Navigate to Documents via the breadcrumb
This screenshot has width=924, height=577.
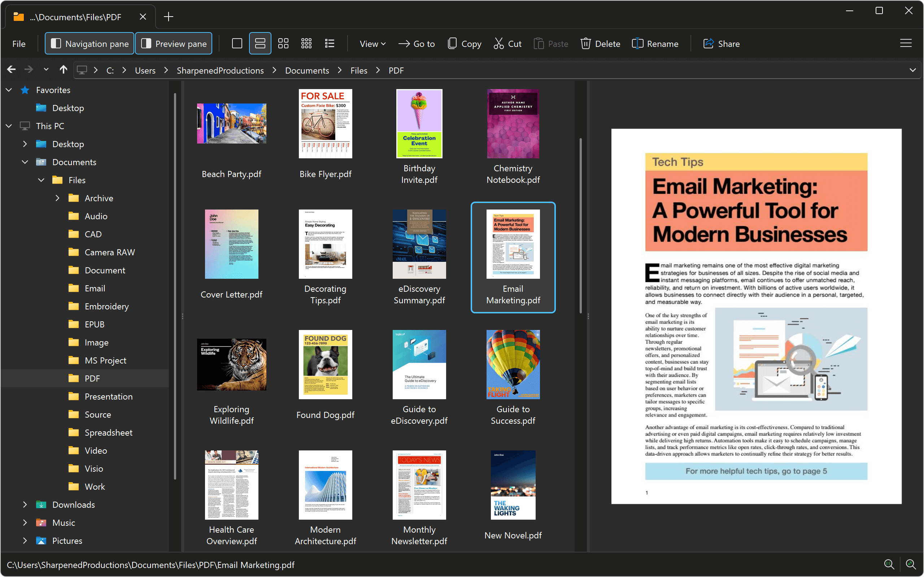(307, 70)
